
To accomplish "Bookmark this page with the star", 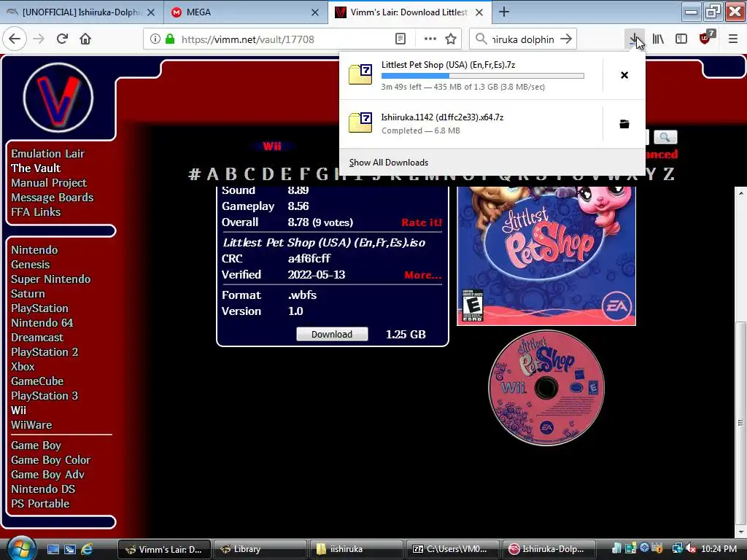I will [x=451, y=39].
